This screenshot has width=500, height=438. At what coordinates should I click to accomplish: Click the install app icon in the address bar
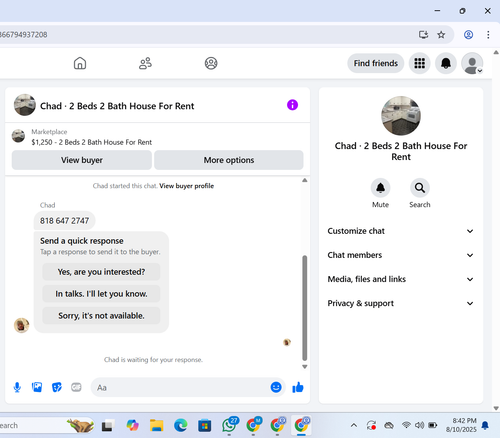click(423, 34)
